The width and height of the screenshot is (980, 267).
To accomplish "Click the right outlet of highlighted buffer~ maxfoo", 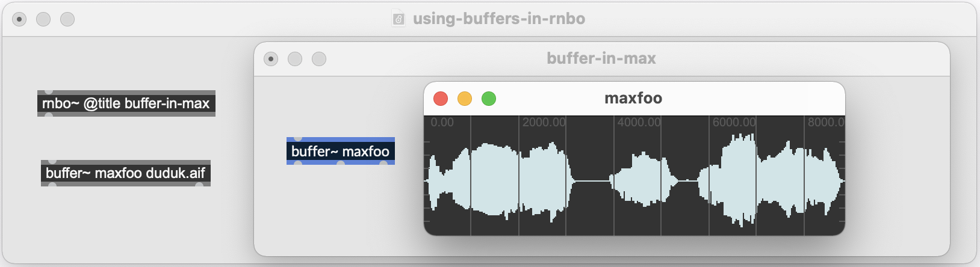I will coord(383,163).
